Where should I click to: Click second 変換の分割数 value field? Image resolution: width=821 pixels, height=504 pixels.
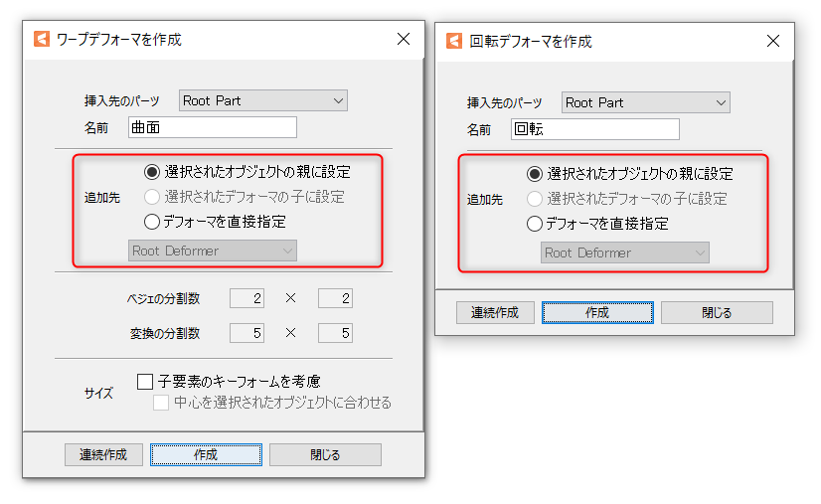pyautogui.click(x=335, y=333)
